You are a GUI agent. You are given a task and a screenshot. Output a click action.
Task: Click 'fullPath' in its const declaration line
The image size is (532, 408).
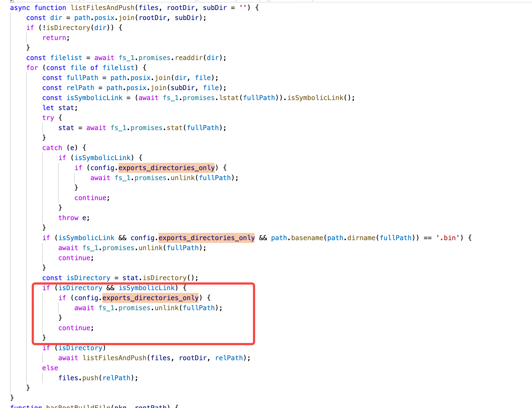[x=82, y=78]
